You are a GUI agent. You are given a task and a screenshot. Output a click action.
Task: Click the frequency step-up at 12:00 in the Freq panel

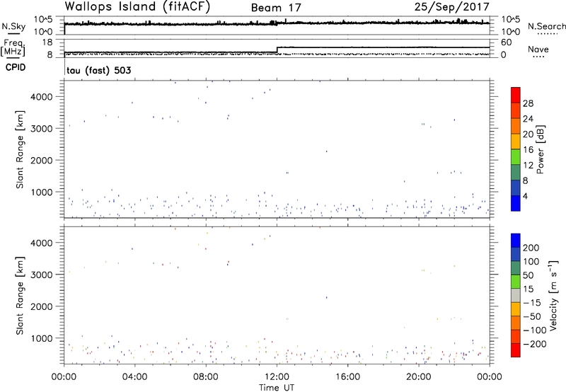(277, 50)
